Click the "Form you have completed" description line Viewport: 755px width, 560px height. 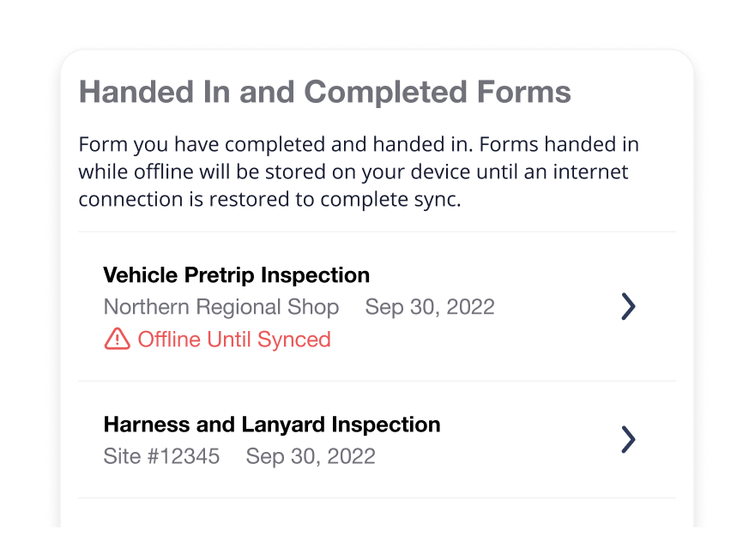359,144
